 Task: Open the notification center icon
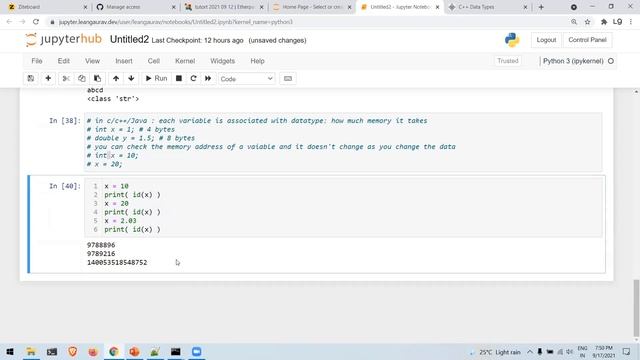click(x=627, y=352)
